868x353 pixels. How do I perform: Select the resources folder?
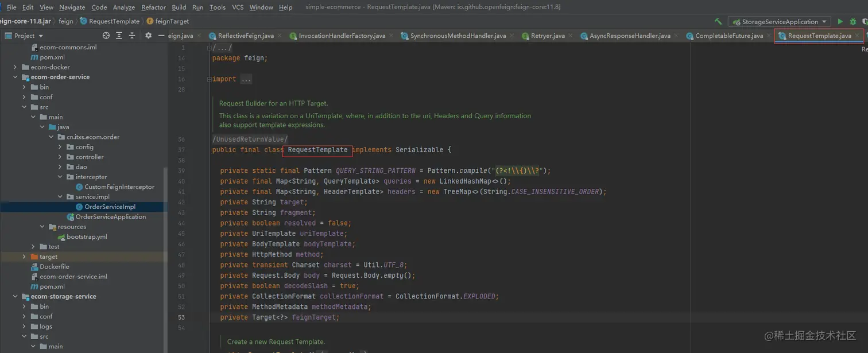[x=72, y=227]
